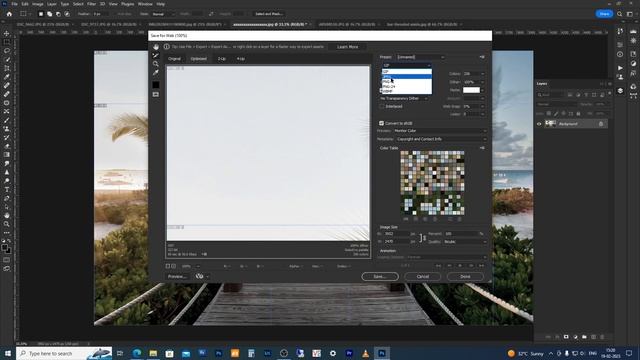Click the Done button
640x360 pixels.
465,276
